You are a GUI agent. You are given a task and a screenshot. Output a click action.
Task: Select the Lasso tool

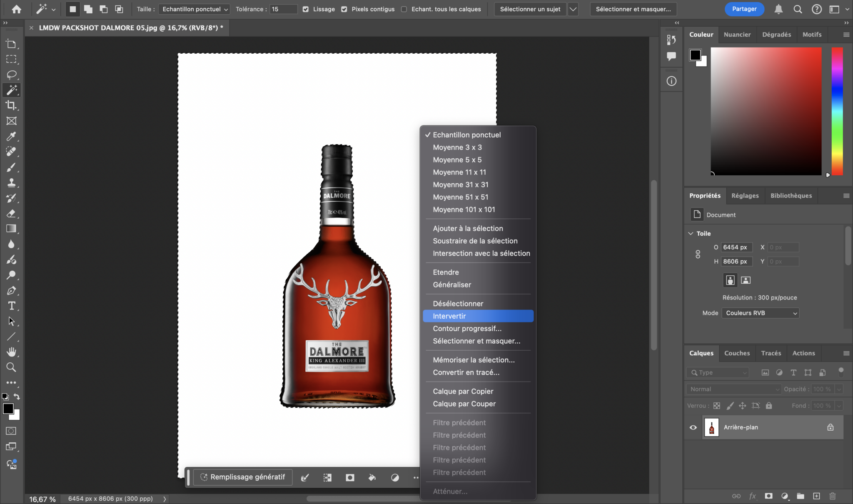tap(11, 75)
